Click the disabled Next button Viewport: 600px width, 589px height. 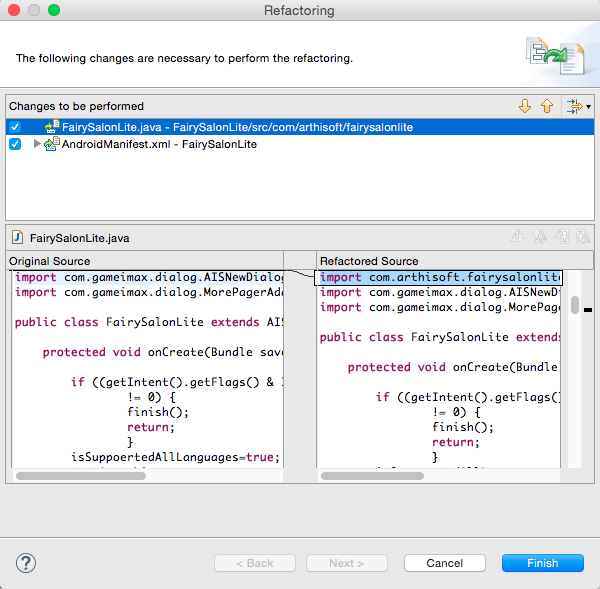[347, 563]
